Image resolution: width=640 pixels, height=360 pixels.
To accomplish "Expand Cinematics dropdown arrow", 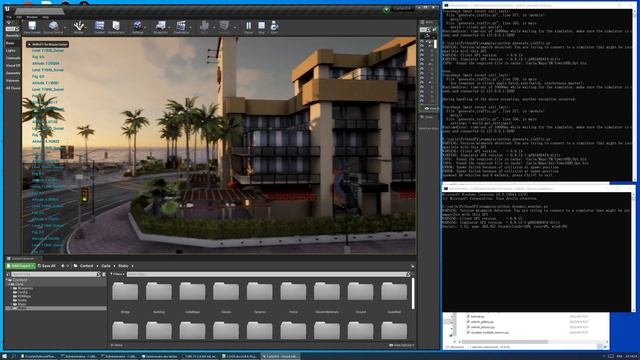I will (191, 27).
